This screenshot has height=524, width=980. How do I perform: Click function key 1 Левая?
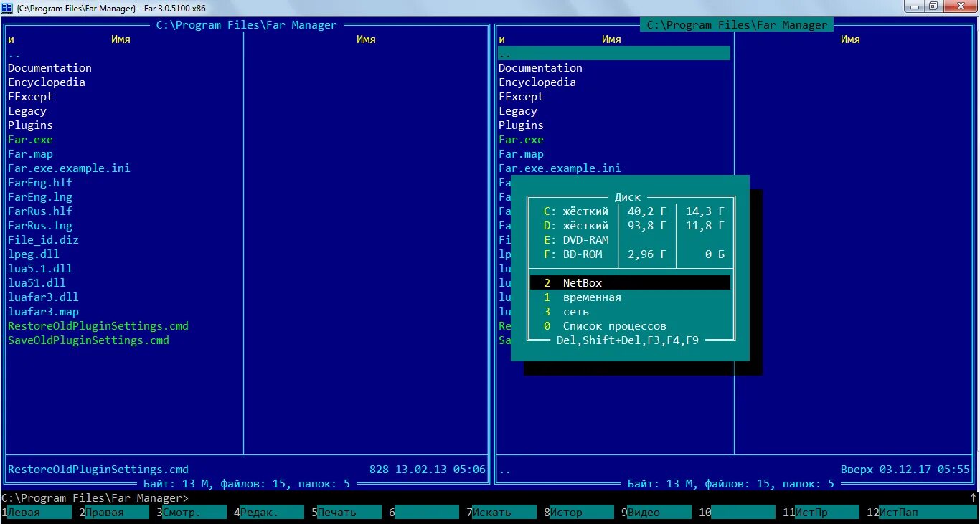[37, 513]
